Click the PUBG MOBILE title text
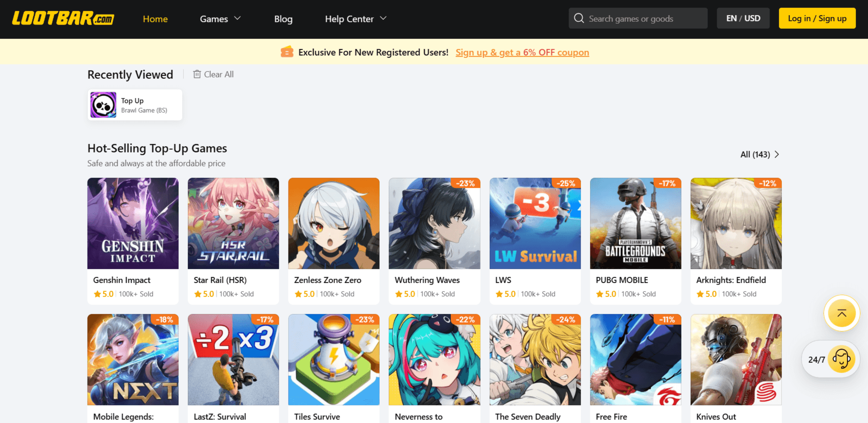This screenshot has height=423, width=868. coord(622,280)
